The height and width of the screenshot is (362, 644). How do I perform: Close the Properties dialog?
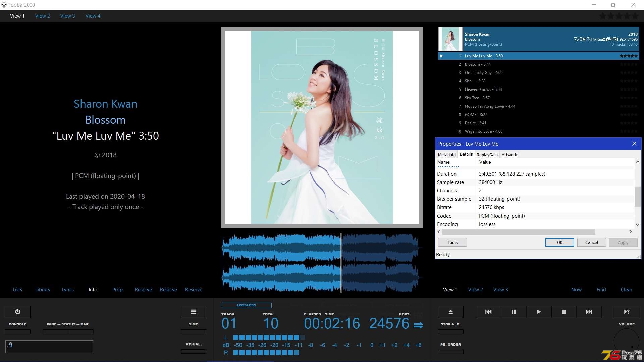click(x=634, y=144)
